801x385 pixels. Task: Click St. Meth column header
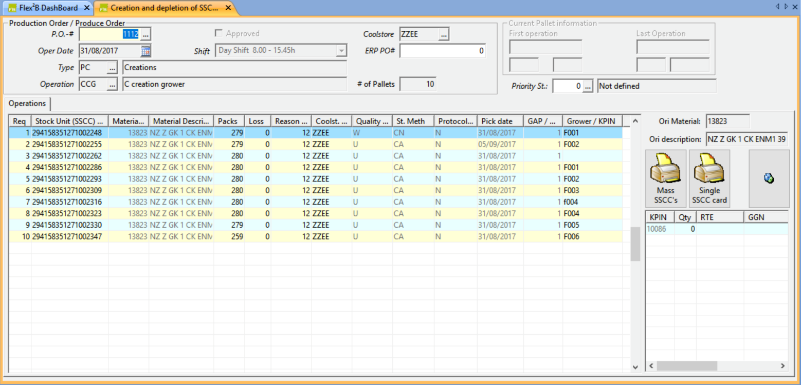click(x=413, y=122)
